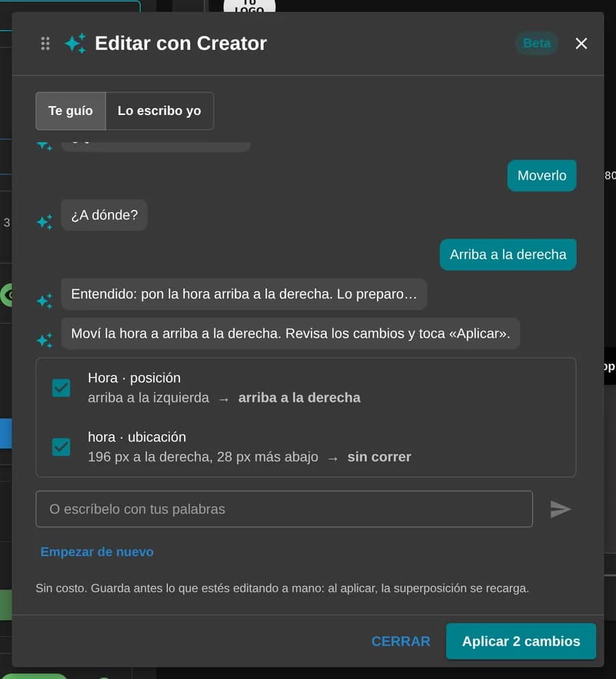
Task: Focus the O escríbelo con tus palabras field
Action: point(284,509)
